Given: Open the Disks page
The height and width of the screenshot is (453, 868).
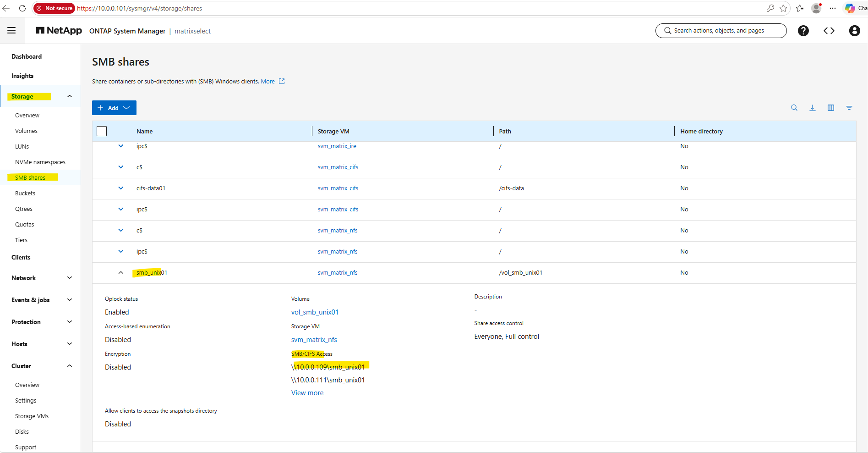Looking at the screenshot, I should click(22, 431).
